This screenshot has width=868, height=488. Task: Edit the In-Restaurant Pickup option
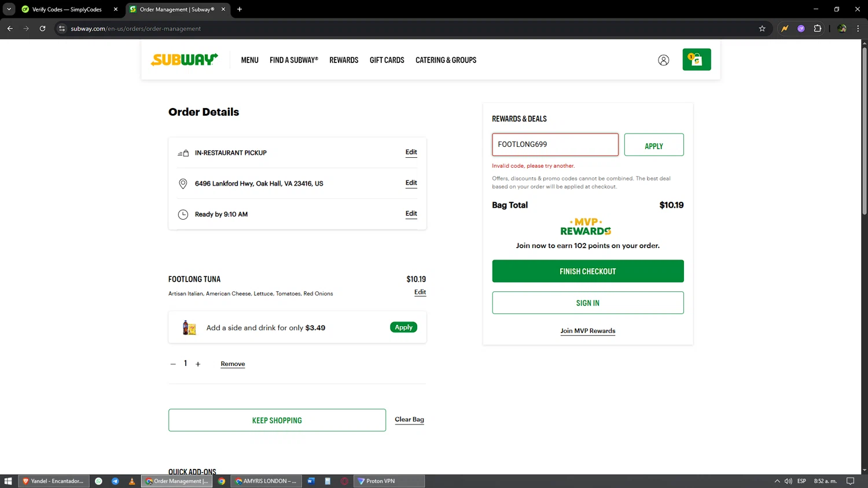coord(411,152)
